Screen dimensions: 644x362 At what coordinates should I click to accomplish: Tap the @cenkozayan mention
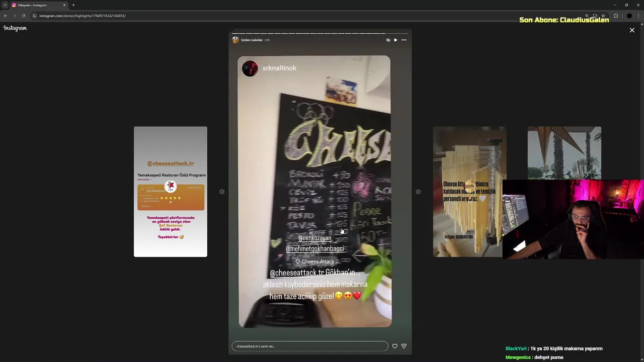pyautogui.click(x=314, y=238)
